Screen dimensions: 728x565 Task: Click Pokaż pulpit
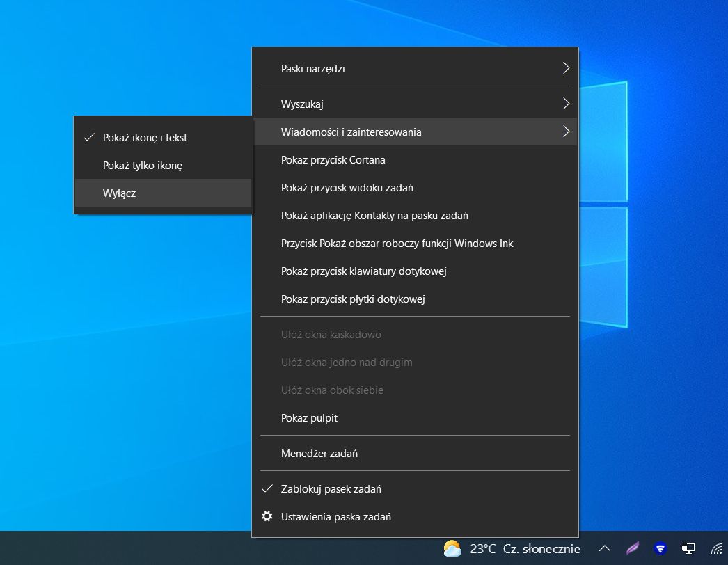309,417
